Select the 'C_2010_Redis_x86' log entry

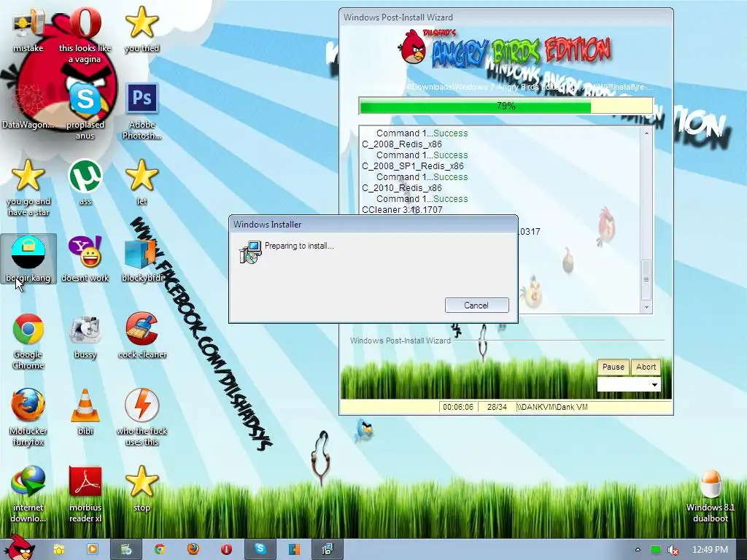pyautogui.click(x=402, y=187)
